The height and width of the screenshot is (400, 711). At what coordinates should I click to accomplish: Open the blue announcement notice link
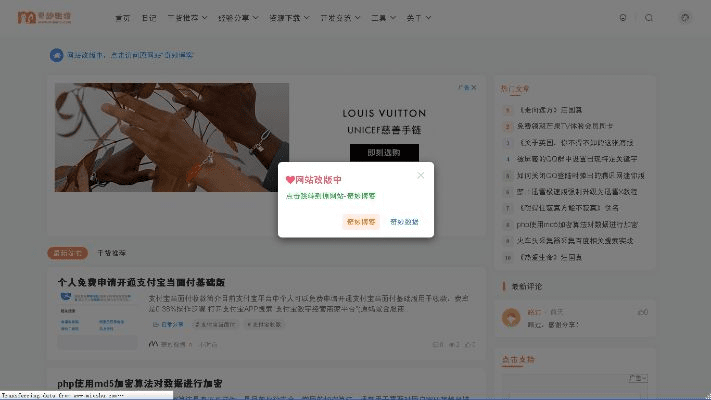(130, 55)
